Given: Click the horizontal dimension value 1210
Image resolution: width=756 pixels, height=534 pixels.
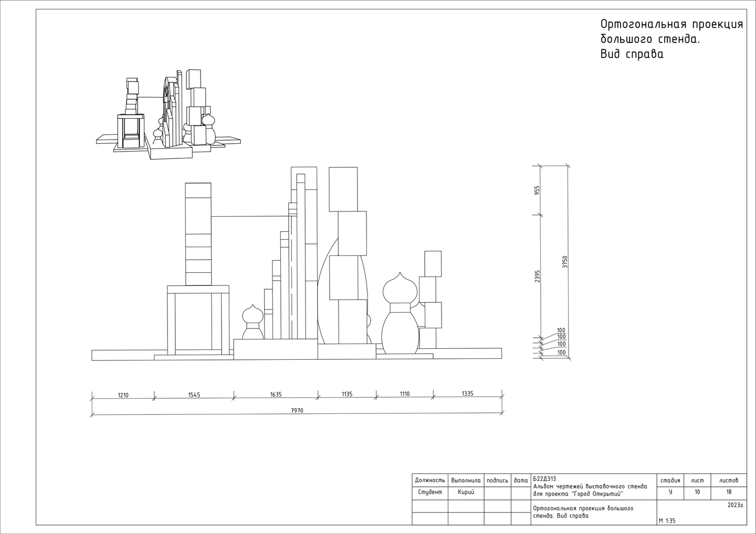Looking at the screenshot, I should [123, 396].
